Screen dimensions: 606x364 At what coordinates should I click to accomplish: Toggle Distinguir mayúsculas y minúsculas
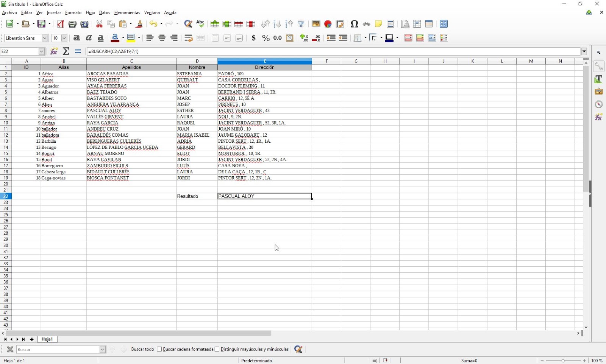tap(218, 349)
